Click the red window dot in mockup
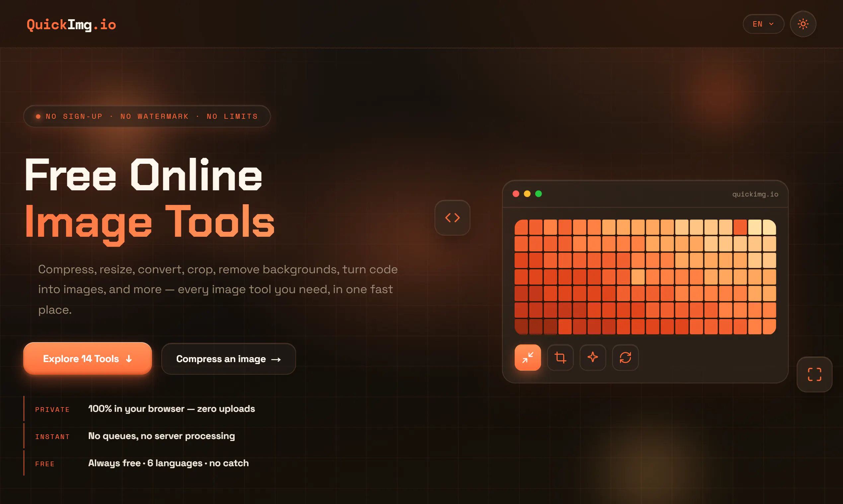843x504 pixels. click(516, 194)
